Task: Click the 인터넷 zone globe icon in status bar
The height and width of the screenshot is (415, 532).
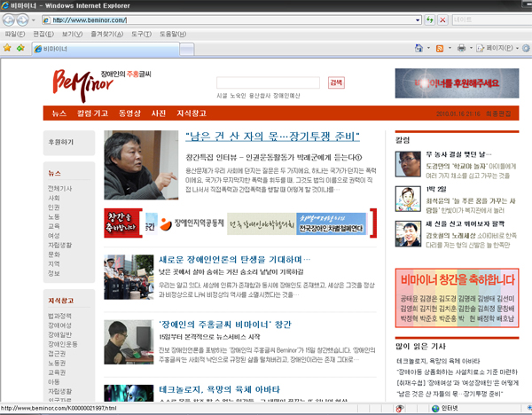Action: coord(435,409)
